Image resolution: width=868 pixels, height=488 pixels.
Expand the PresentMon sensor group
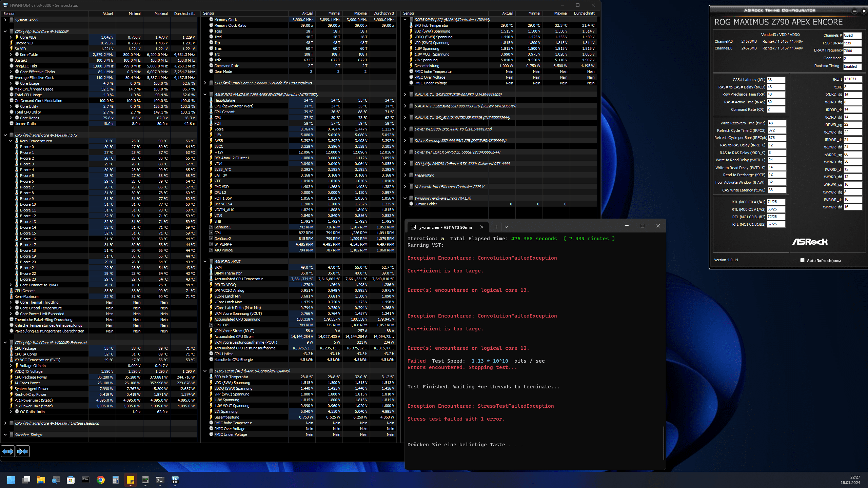tap(405, 175)
